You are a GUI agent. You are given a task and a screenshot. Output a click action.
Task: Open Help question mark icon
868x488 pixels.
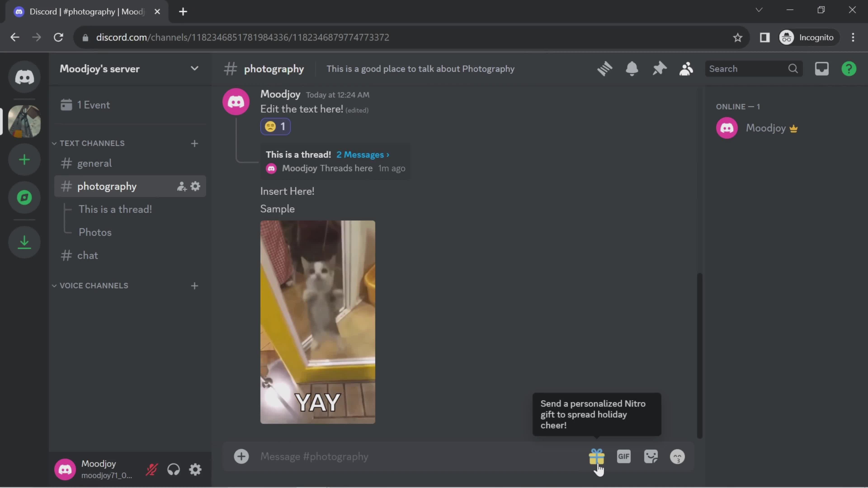point(849,69)
